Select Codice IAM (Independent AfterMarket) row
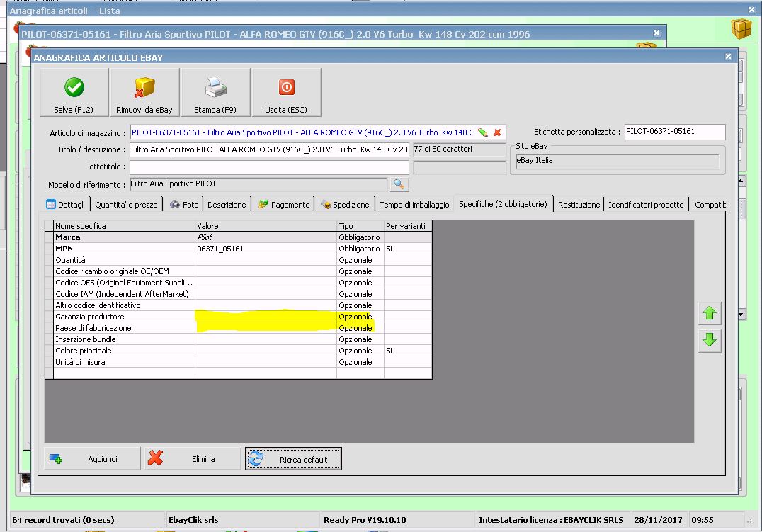The height and width of the screenshot is (532, 762). (238, 294)
